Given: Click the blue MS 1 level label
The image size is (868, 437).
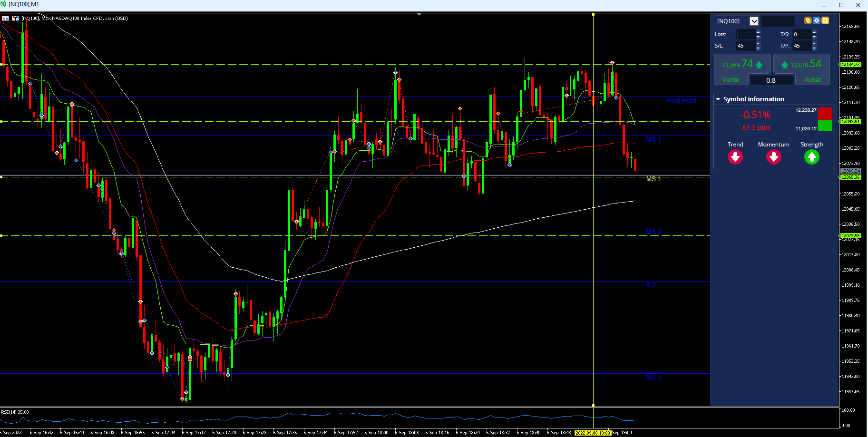Looking at the screenshot, I should [x=653, y=139].
